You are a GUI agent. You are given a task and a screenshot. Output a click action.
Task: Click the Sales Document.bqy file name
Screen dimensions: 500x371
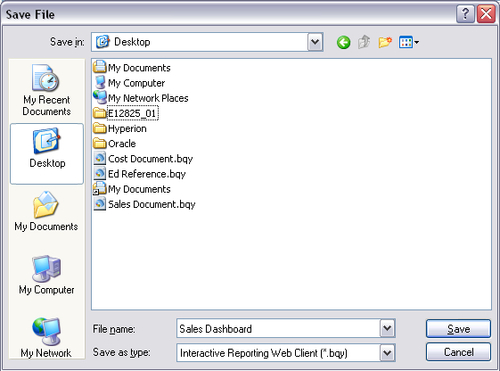152,204
